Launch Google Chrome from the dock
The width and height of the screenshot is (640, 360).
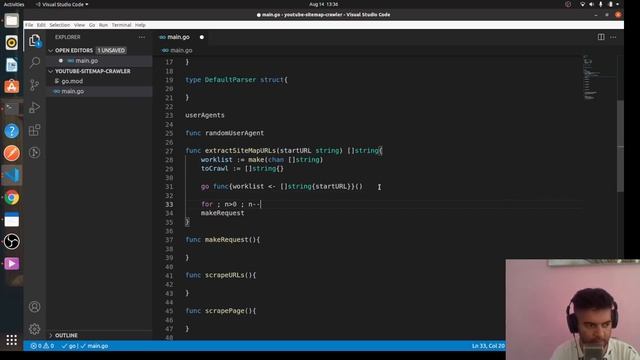tap(11, 198)
